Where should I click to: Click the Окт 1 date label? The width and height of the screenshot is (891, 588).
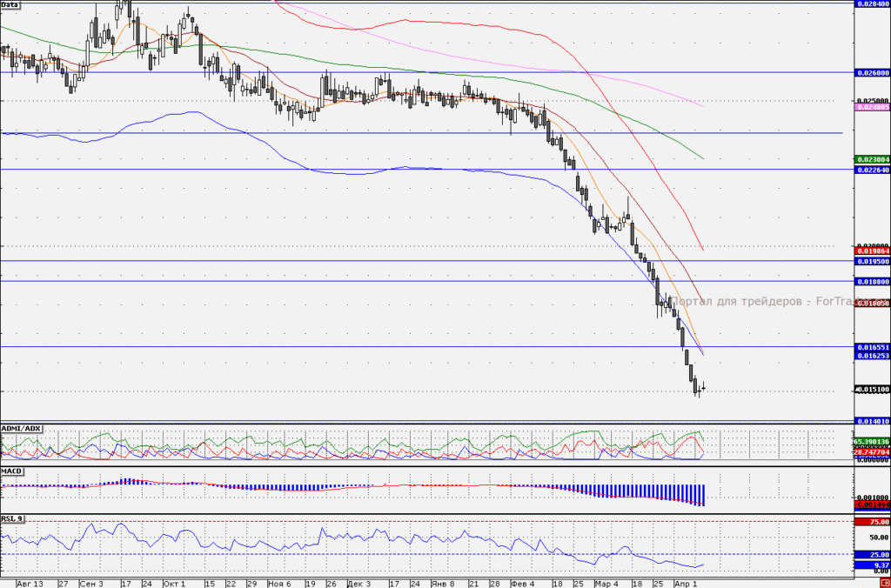pyautogui.click(x=174, y=584)
